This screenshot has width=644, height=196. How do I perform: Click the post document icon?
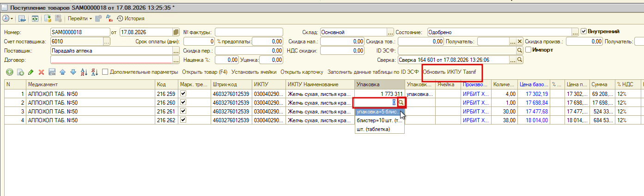[x=48, y=18]
